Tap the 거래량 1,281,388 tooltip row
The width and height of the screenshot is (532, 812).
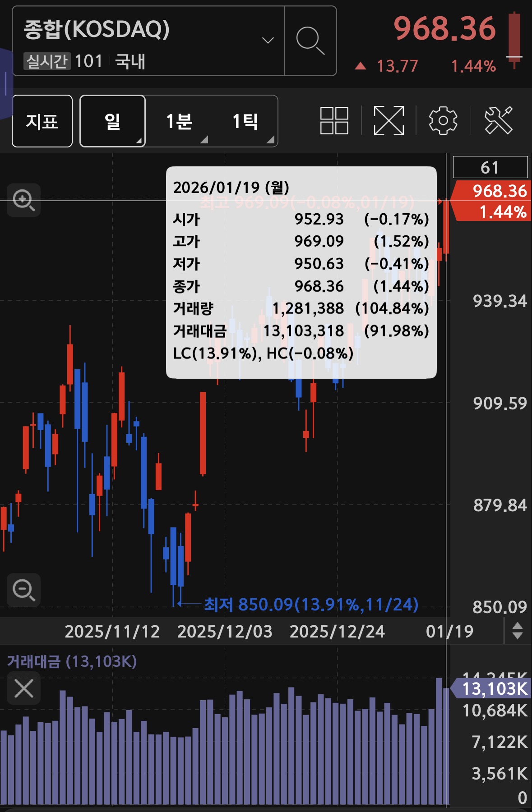(301, 309)
